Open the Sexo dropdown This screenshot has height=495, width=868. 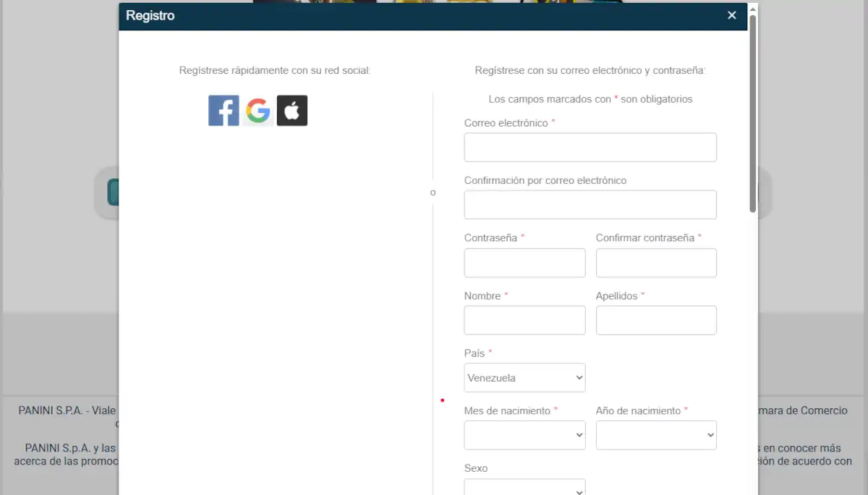point(524,486)
